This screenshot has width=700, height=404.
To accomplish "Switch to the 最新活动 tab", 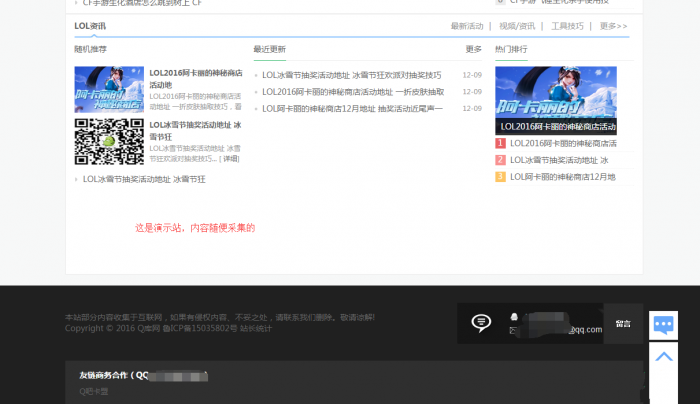I will pos(466,26).
